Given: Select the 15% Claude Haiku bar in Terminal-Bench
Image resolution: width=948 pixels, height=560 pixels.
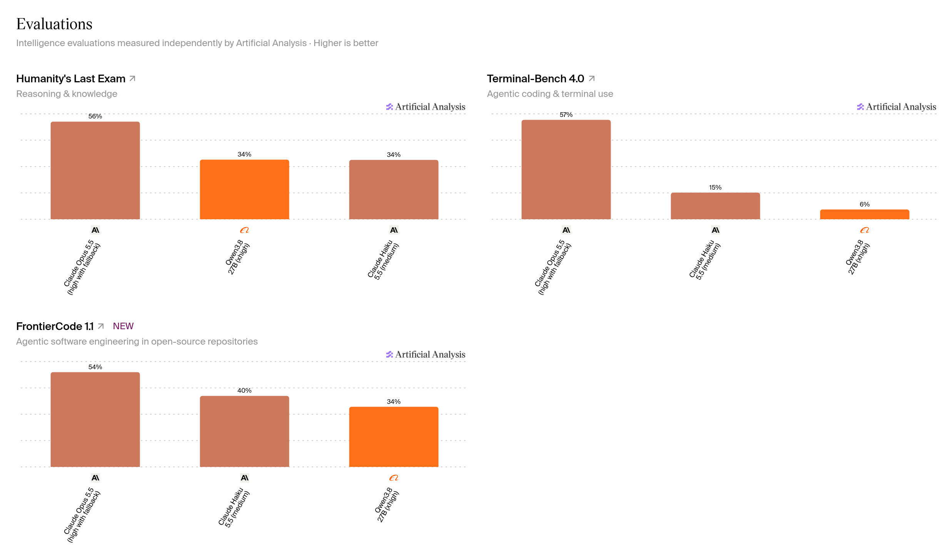Looking at the screenshot, I should (x=715, y=206).
